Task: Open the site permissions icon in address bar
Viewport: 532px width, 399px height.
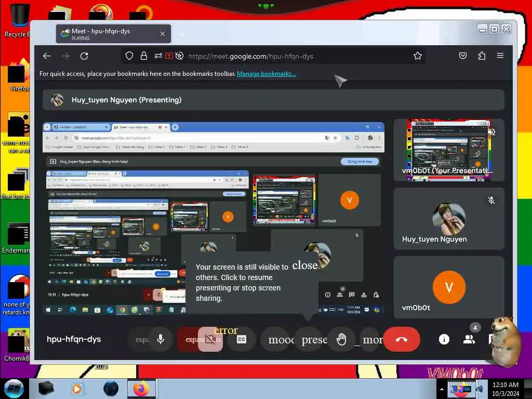Action: pyautogui.click(x=158, y=56)
